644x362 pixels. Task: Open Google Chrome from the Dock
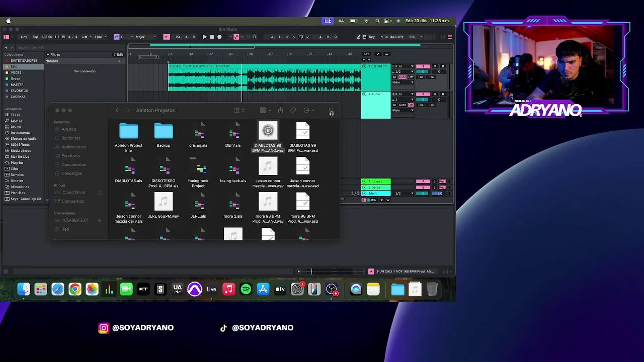(x=75, y=289)
